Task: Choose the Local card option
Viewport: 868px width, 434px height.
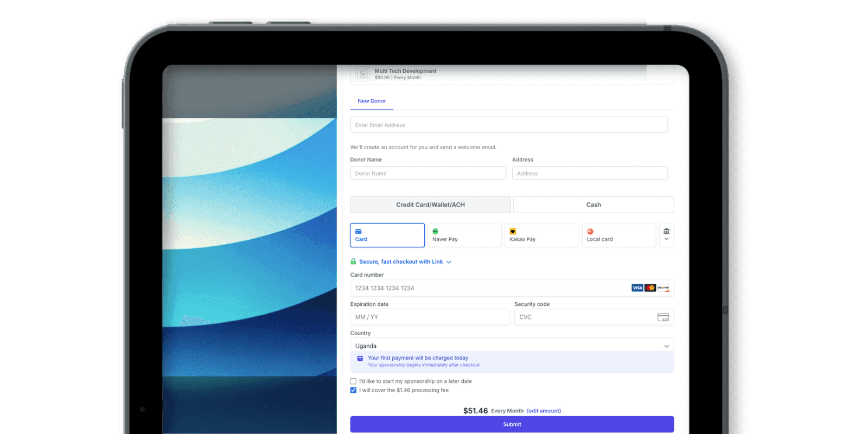Action: [619, 235]
